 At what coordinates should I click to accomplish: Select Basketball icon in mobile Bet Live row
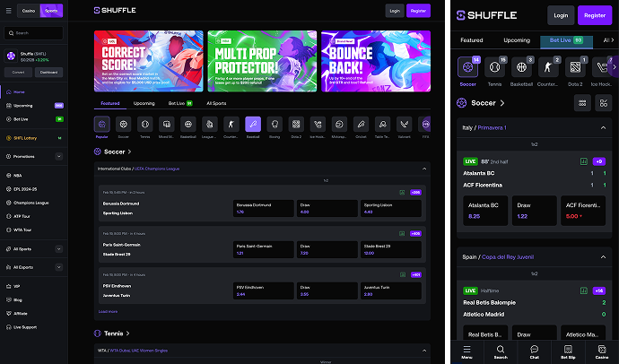coord(521,67)
